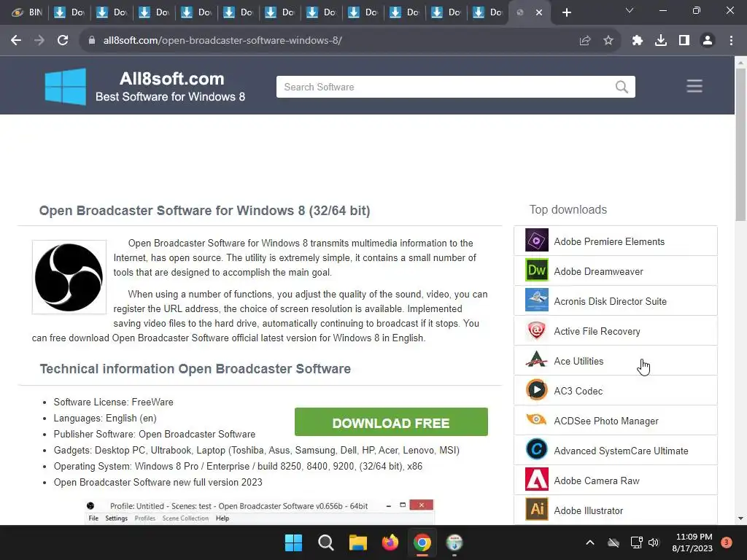
Task: Reload the current page
Action: coord(63,41)
